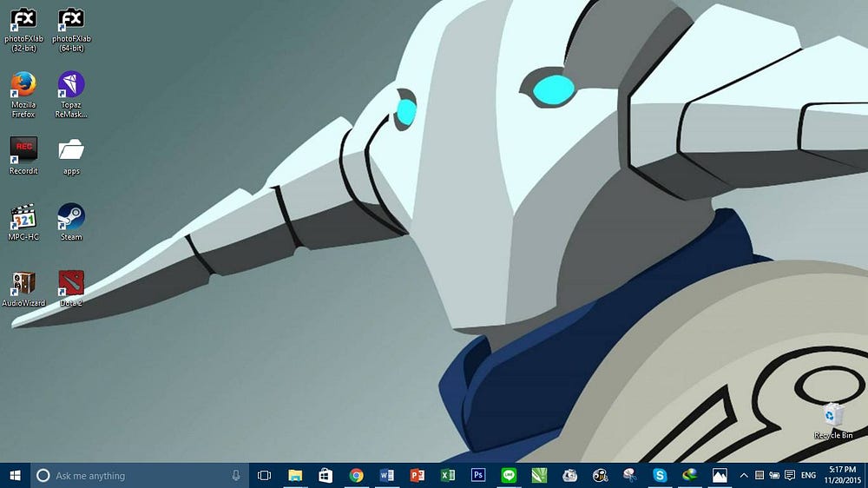Select the Dota 2 desktop shortcut
The width and height of the screenshot is (868, 488).
point(71,288)
